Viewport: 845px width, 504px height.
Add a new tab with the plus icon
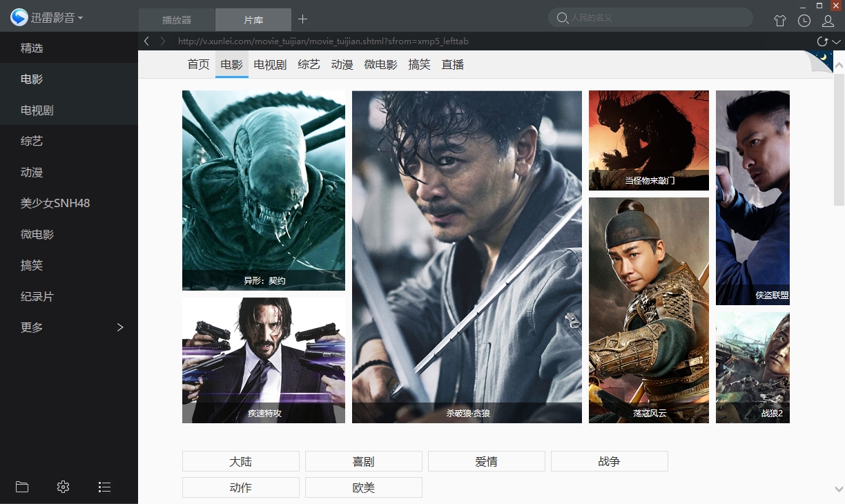tap(302, 19)
